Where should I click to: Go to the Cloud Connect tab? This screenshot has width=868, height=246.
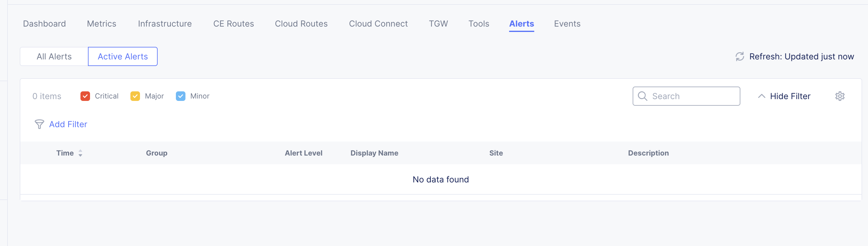tap(378, 24)
